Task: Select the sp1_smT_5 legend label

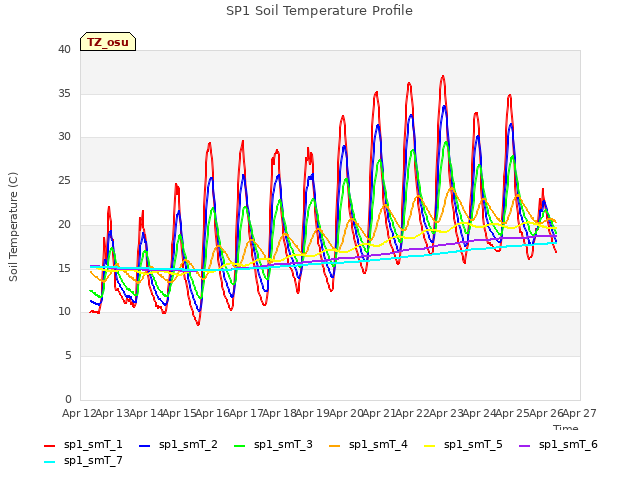Action: tap(473, 444)
